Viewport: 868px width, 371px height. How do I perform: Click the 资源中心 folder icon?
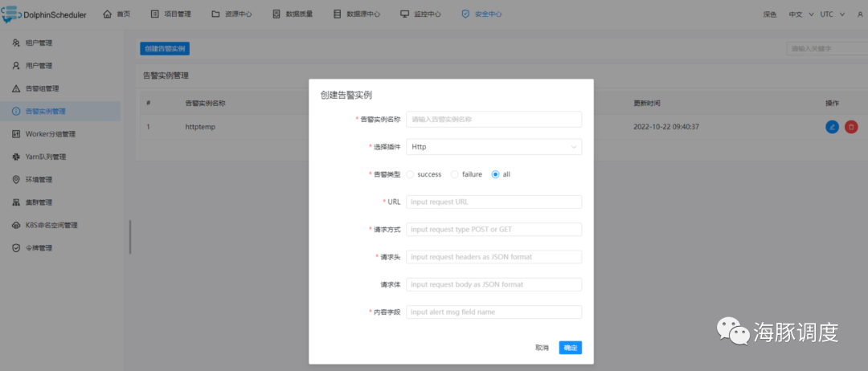click(215, 14)
